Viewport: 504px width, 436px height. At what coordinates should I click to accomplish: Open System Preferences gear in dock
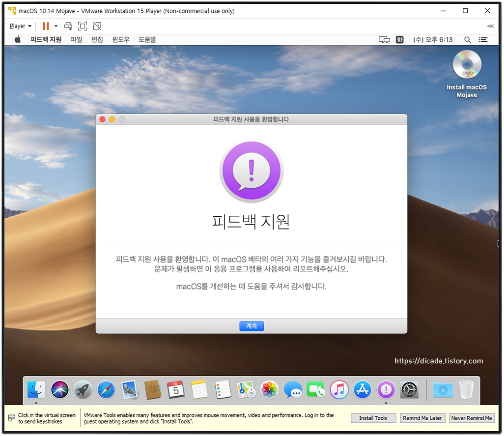click(409, 390)
